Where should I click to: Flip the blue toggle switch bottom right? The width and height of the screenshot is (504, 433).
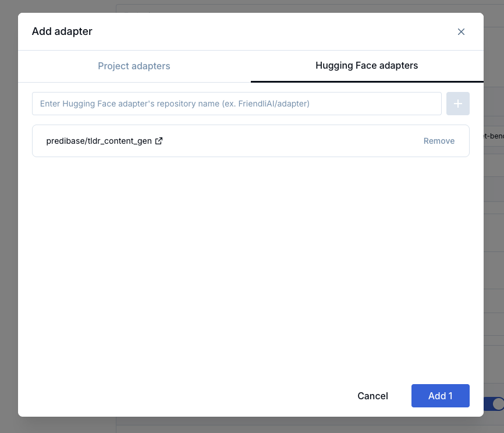pos(498,403)
